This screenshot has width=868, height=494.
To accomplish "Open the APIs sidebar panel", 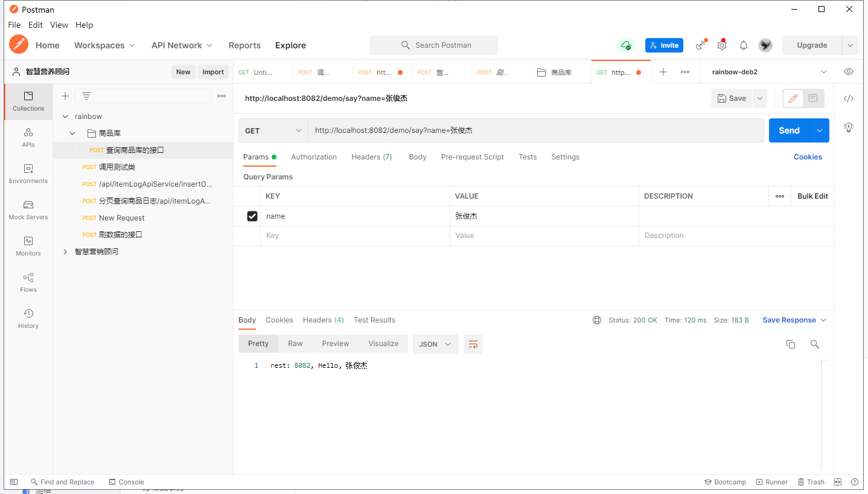I will (x=28, y=138).
